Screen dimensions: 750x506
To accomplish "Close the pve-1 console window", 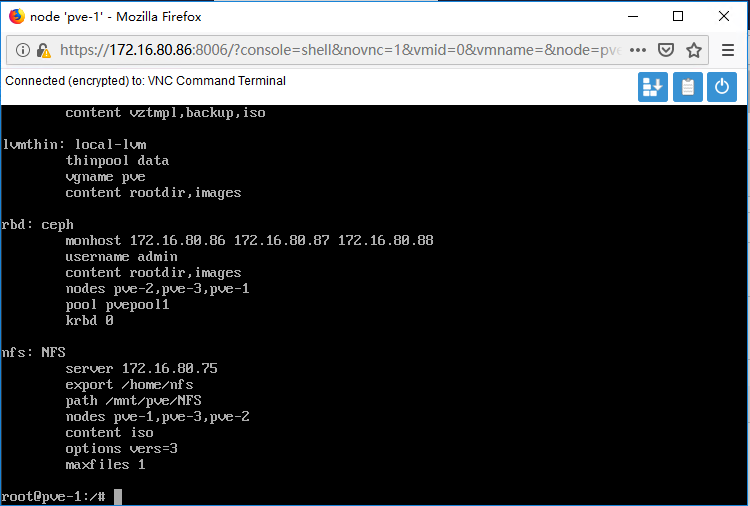I will [x=724, y=16].
